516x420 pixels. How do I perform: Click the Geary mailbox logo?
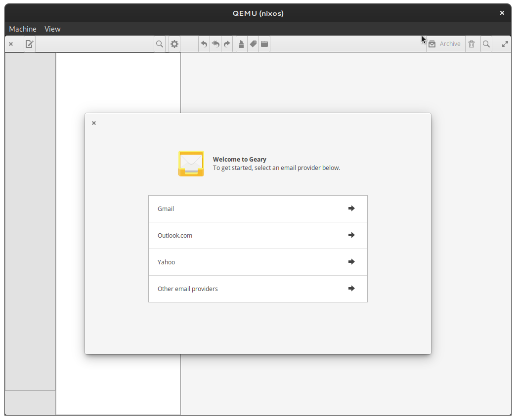(191, 164)
